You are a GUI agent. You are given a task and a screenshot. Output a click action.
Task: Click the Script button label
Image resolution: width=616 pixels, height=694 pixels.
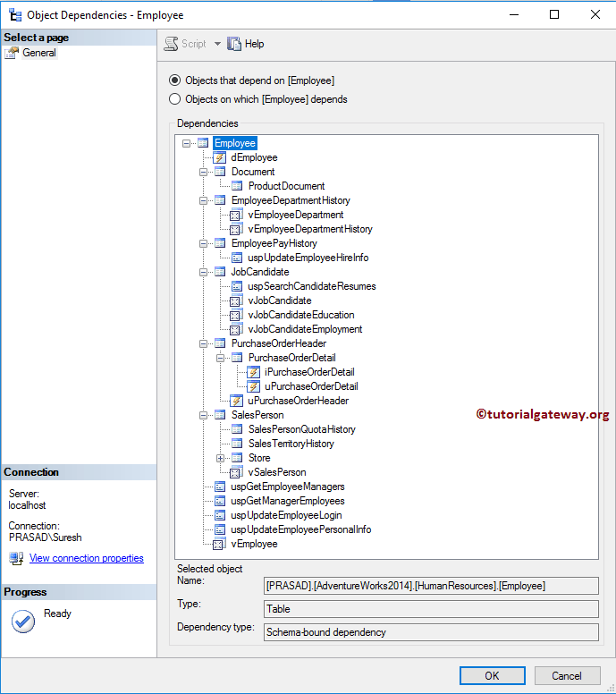[194, 44]
